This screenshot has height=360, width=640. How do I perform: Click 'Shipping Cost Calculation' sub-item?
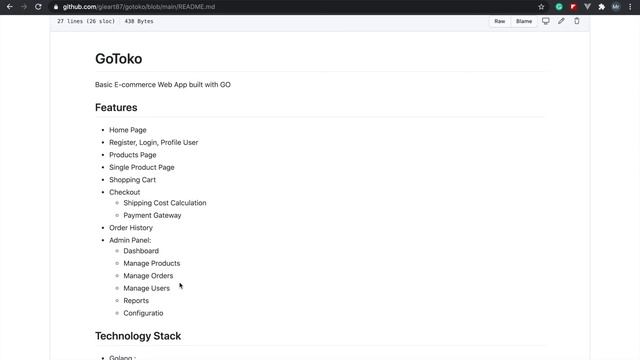point(165,203)
